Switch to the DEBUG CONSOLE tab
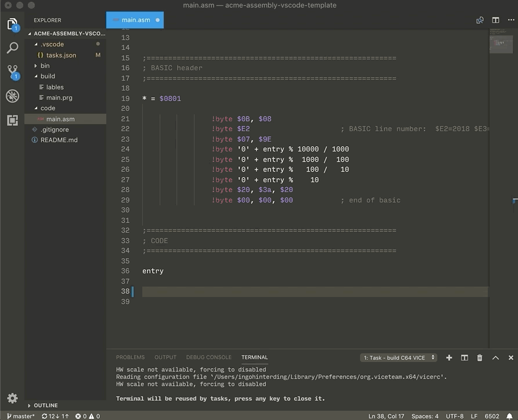The image size is (518, 420). (208, 357)
